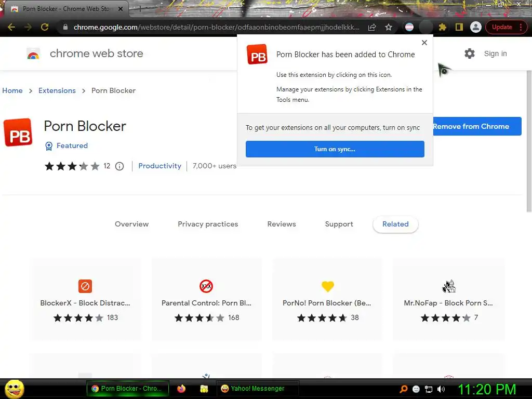This screenshot has width=532, height=399.
Task: Click the tray network icon
Action: point(429,389)
